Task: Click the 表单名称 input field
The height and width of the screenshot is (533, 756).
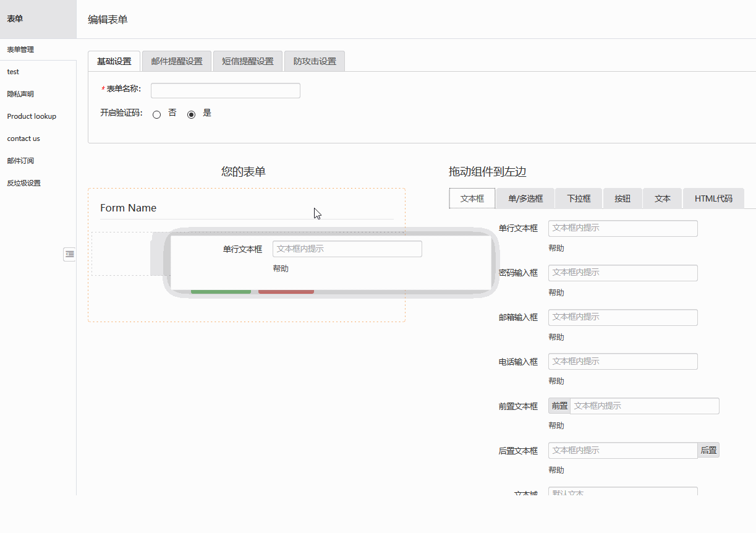Action: pyautogui.click(x=225, y=90)
